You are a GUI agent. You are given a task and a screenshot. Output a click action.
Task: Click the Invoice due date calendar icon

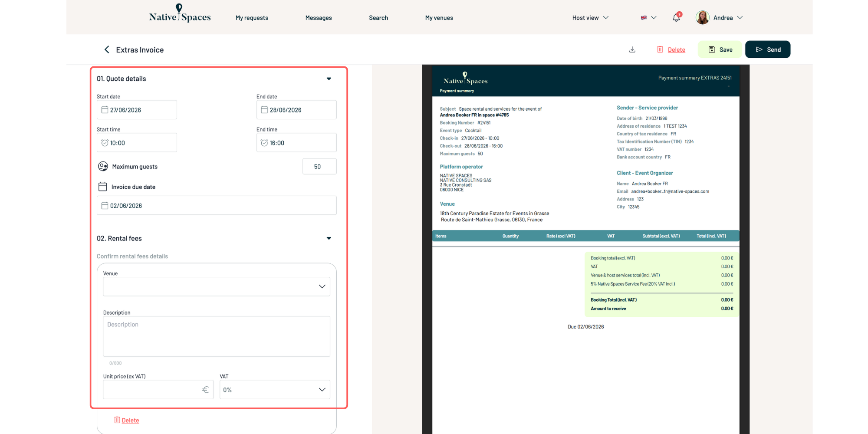tap(102, 187)
